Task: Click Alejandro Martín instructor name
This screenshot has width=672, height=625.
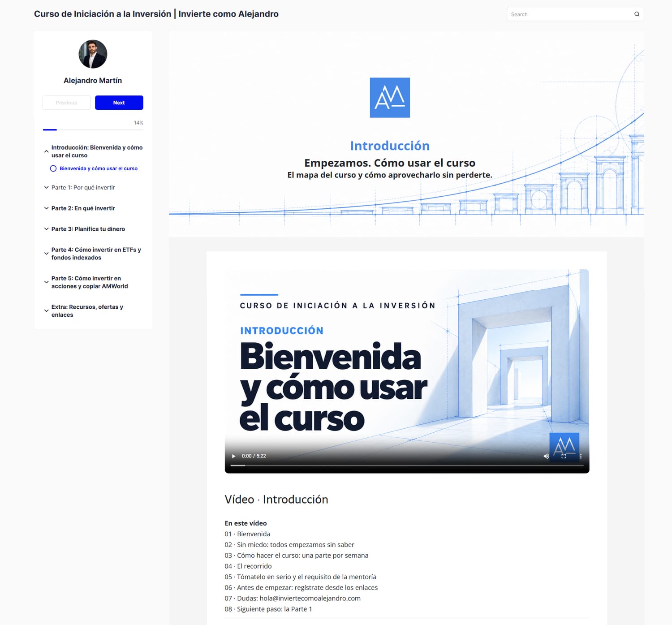Action: [x=93, y=81]
